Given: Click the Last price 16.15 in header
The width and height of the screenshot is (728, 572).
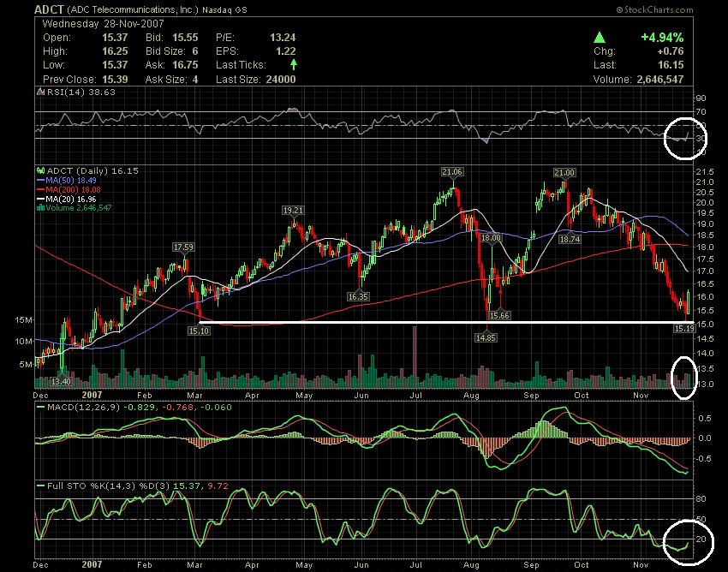Looking at the screenshot, I should tap(671, 65).
